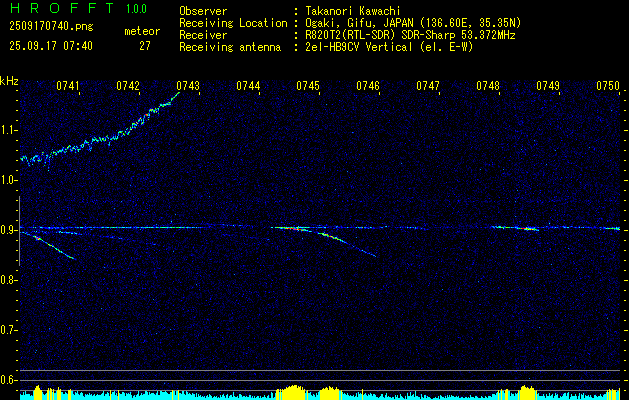The width and height of the screenshot is (629, 400).
Task: Click the kHz axis unit label
Action: tap(9, 81)
